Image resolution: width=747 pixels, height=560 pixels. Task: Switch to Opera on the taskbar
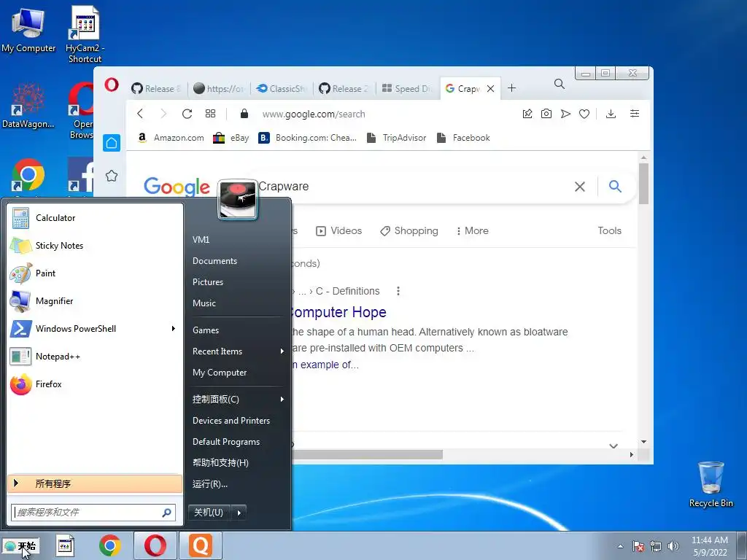point(155,545)
